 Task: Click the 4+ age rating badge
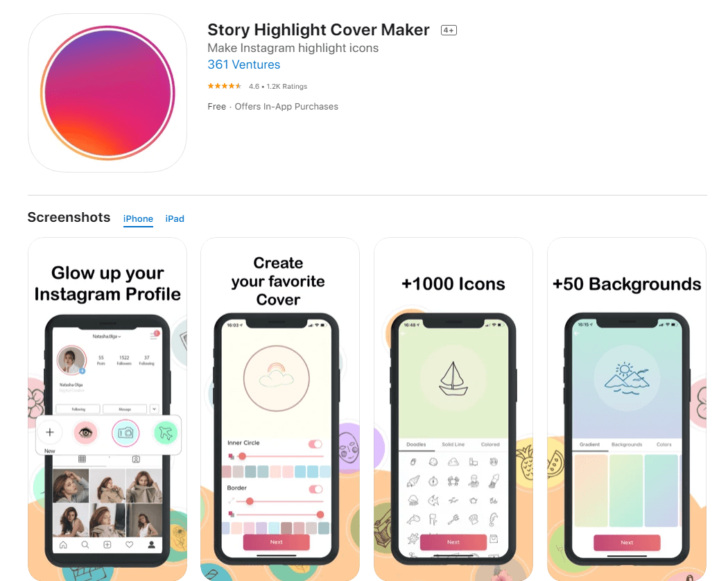[x=449, y=31]
